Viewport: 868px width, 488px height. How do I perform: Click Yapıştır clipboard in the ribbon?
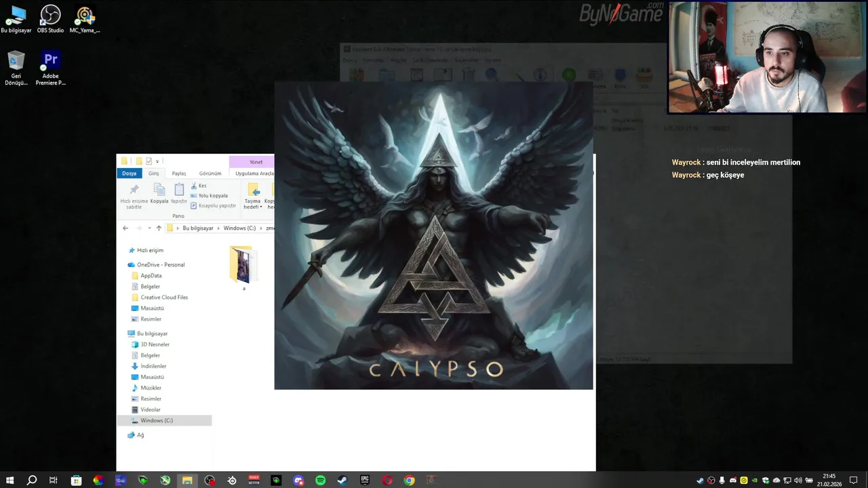coord(179,194)
